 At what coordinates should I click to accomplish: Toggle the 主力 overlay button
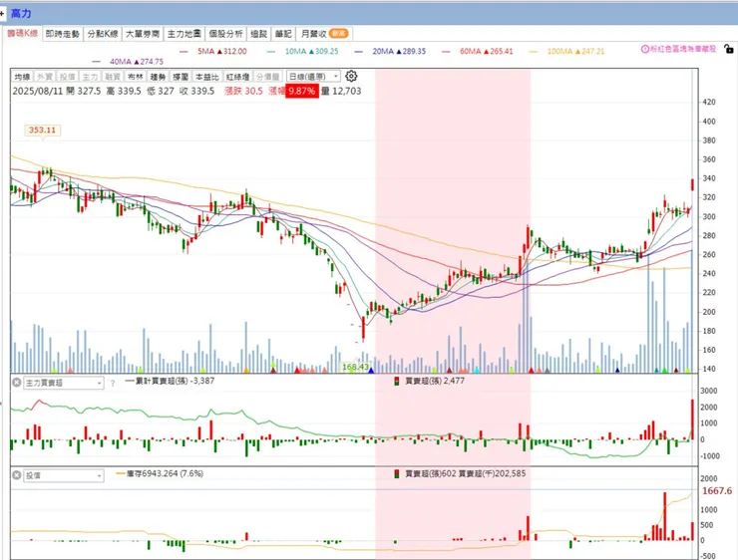coord(90,77)
